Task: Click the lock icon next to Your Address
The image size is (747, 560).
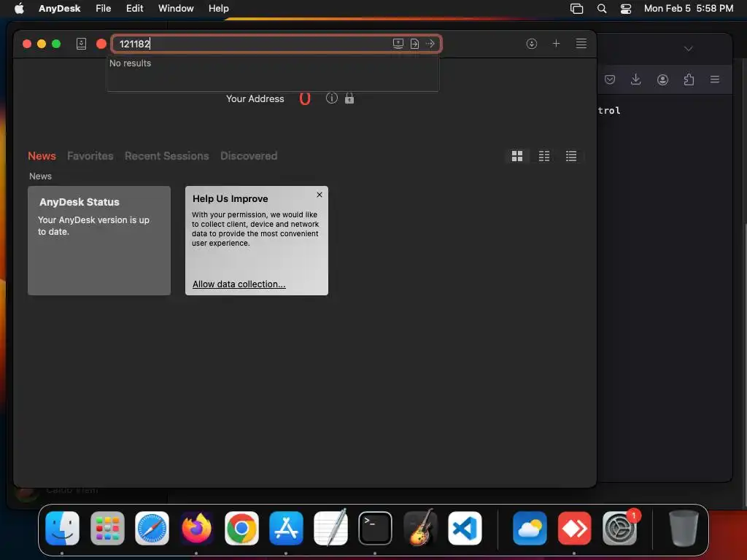Action: coord(349,98)
